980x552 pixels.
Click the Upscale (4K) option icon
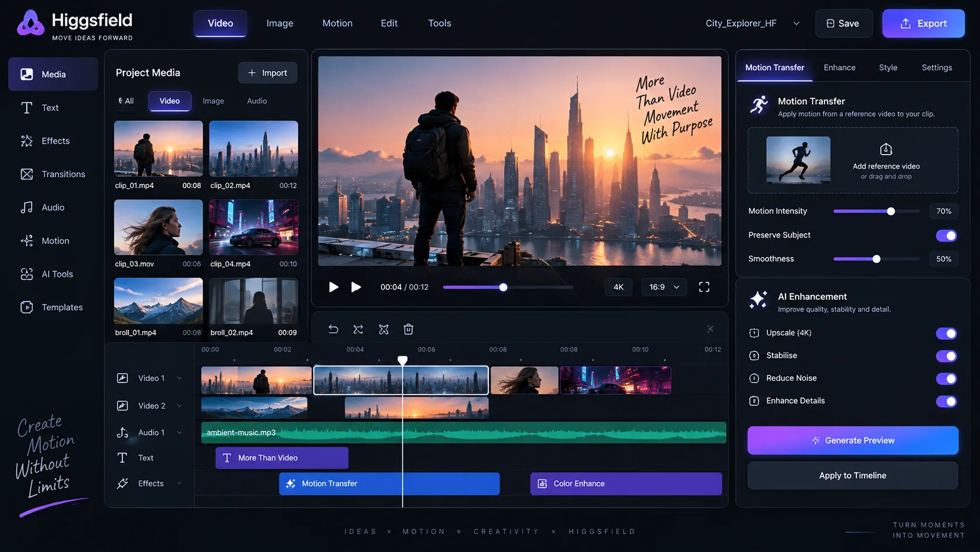(x=754, y=333)
